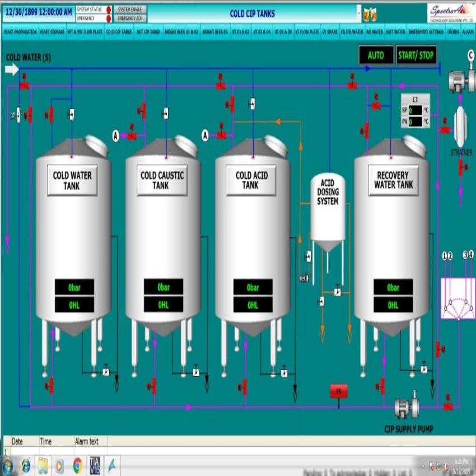The width and height of the screenshot is (476, 476).
Task: Click the cold water pump motor icon
Action: pos(461,79)
